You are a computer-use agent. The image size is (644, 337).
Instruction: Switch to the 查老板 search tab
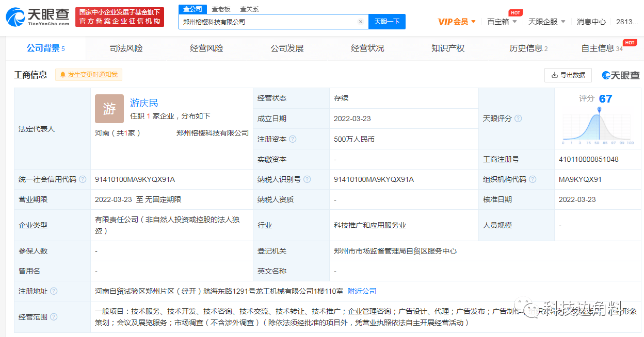point(221,9)
